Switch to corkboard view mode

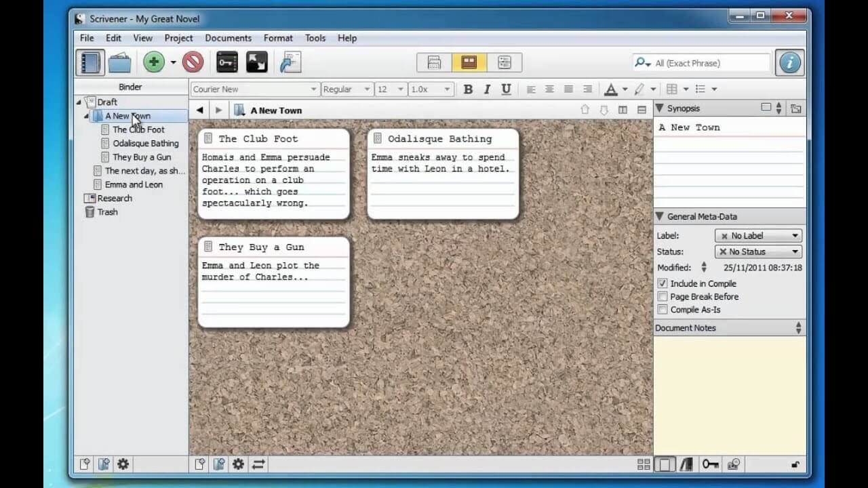pyautogui.click(x=469, y=62)
